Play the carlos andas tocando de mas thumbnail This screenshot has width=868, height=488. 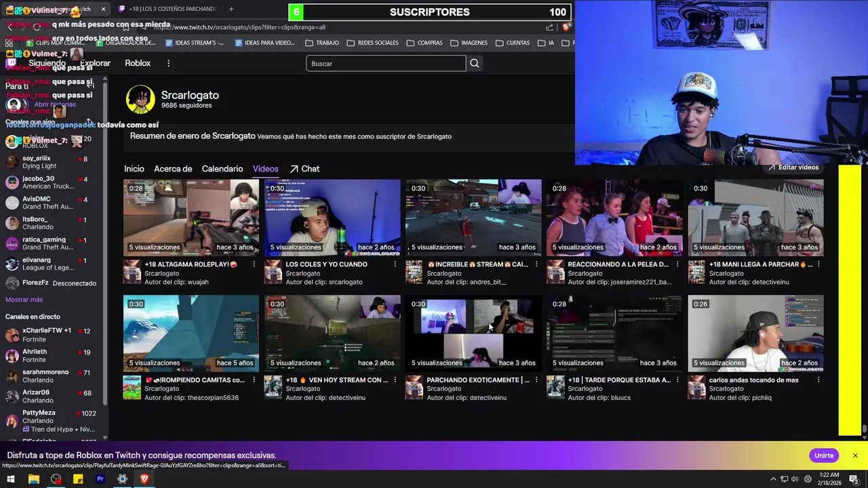point(755,333)
